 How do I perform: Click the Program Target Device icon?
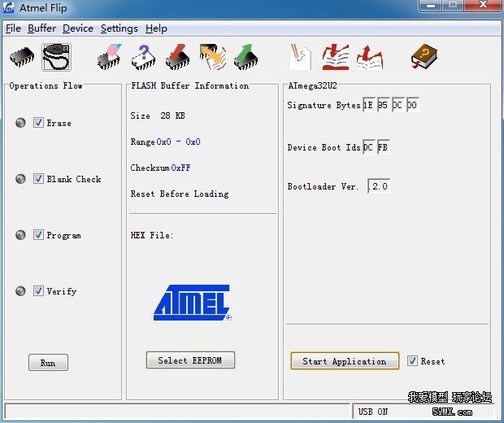(x=177, y=57)
